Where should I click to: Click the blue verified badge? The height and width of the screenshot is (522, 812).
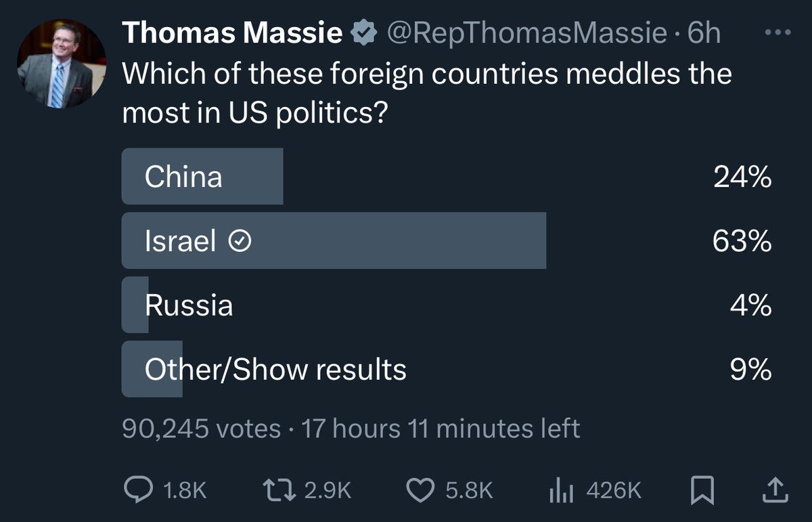coord(363,33)
